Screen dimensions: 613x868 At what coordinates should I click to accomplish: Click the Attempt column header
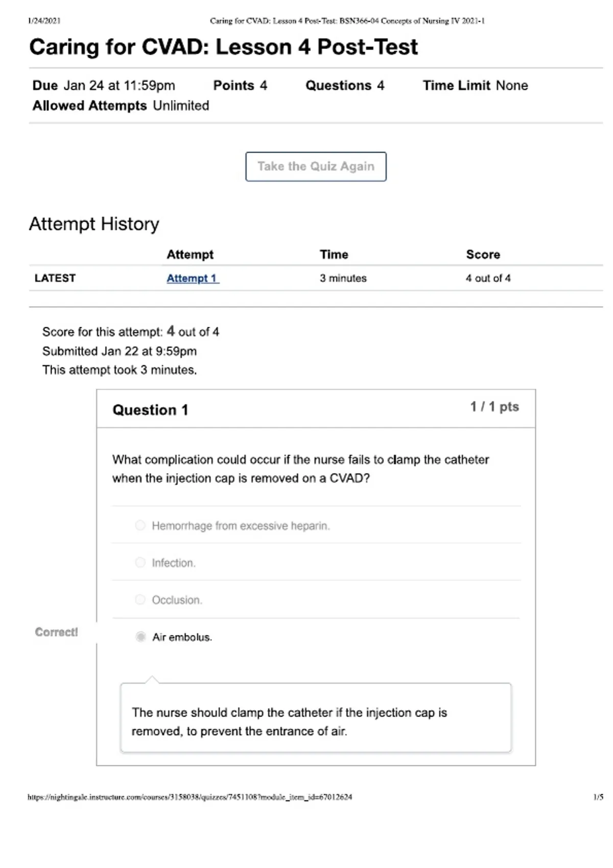point(190,254)
